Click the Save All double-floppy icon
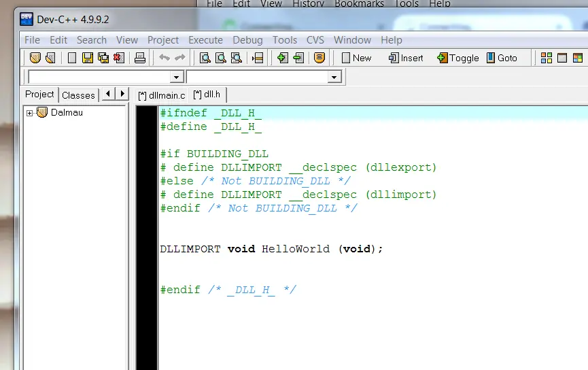This screenshot has width=588, height=370. tap(103, 58)
